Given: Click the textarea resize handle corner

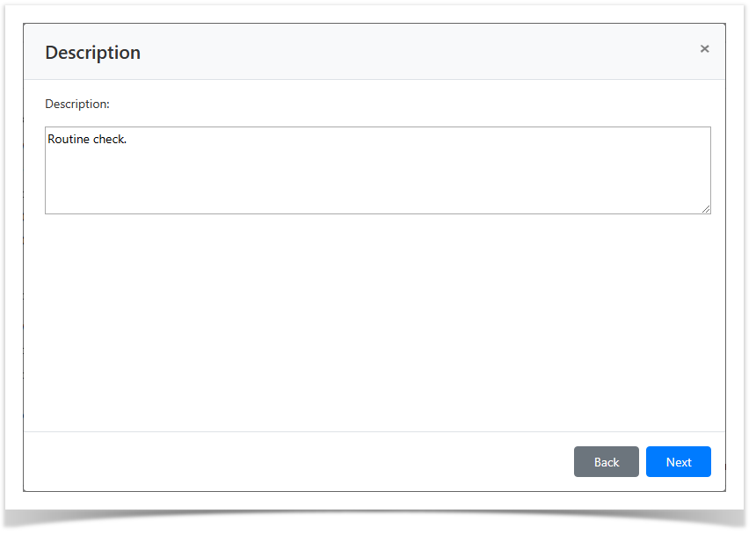Looking at the screenshot, I should click(x=706, y=209).
